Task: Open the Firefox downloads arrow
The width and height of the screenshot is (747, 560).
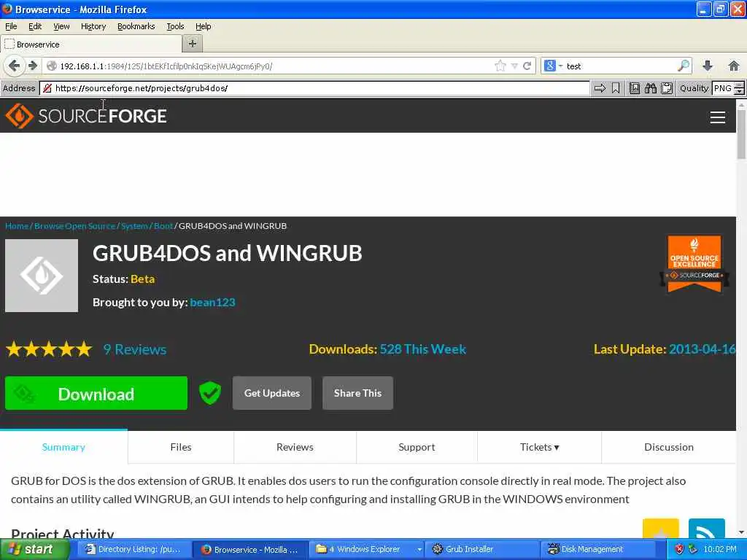Action: (x=708, y=66)
